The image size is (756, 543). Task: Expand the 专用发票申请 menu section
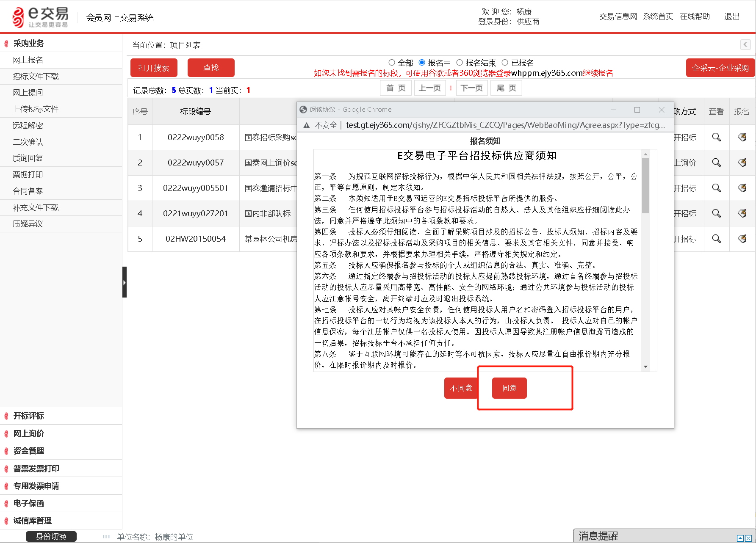point(61,486)
